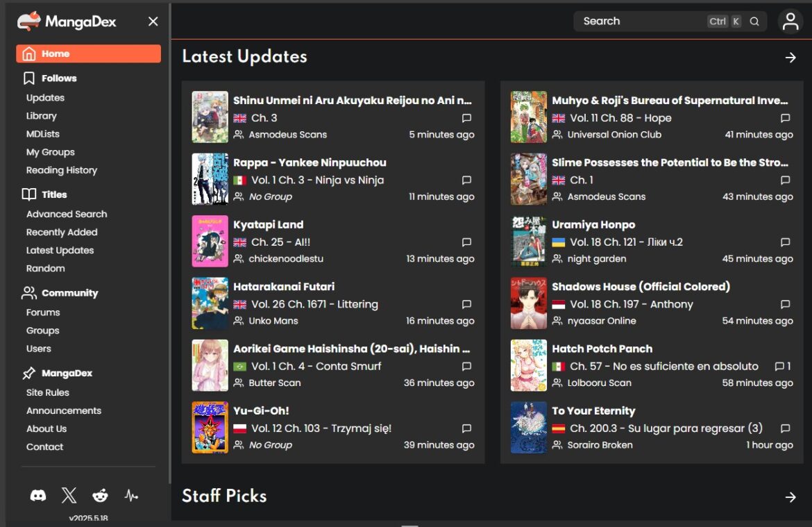Open Site Rules link

(48, 393)
